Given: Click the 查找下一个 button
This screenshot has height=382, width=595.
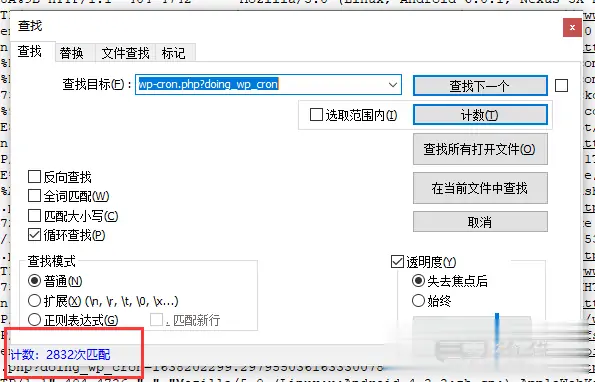Looking at the screenshot, I should pos(480,85).
